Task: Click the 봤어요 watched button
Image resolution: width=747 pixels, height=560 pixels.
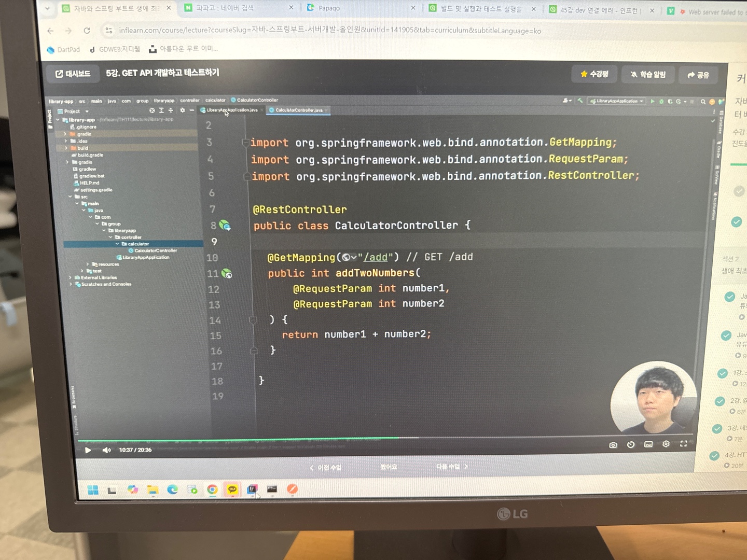Action: pos(389,467)
